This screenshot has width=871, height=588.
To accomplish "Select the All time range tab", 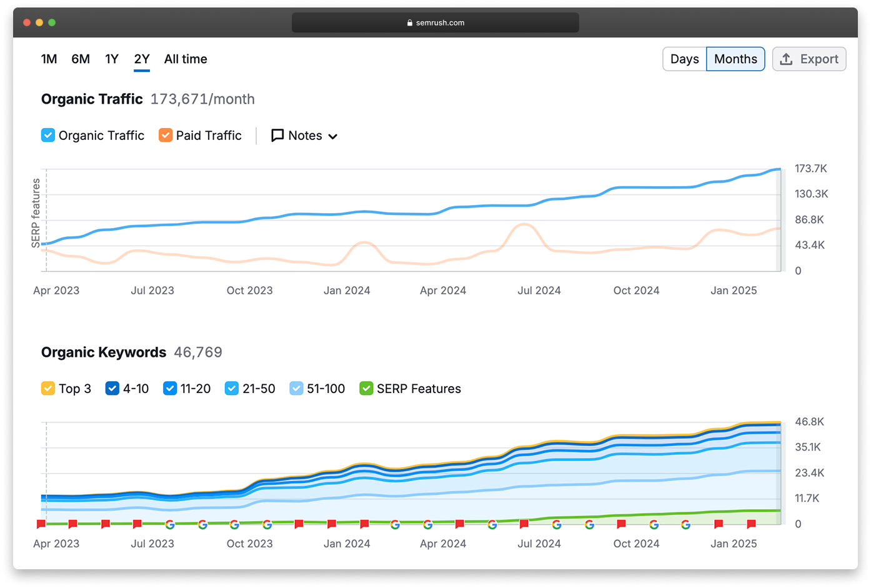I will click(186, 59).
